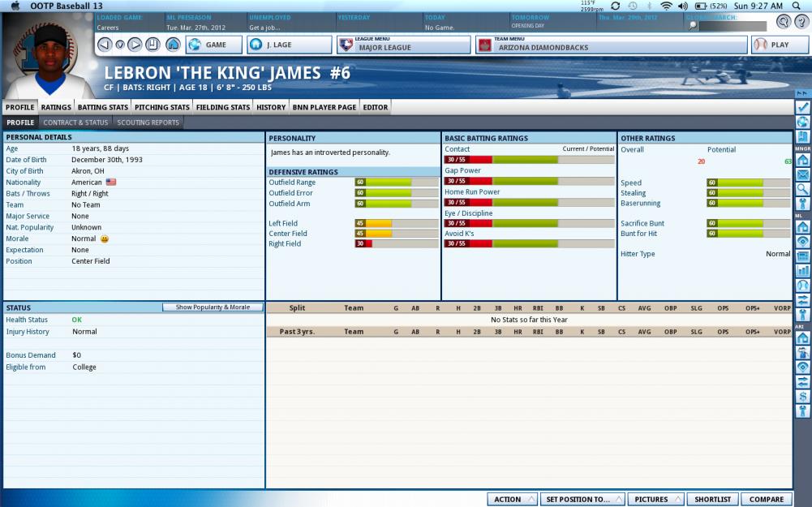Open help with the question mark icon

802,21
